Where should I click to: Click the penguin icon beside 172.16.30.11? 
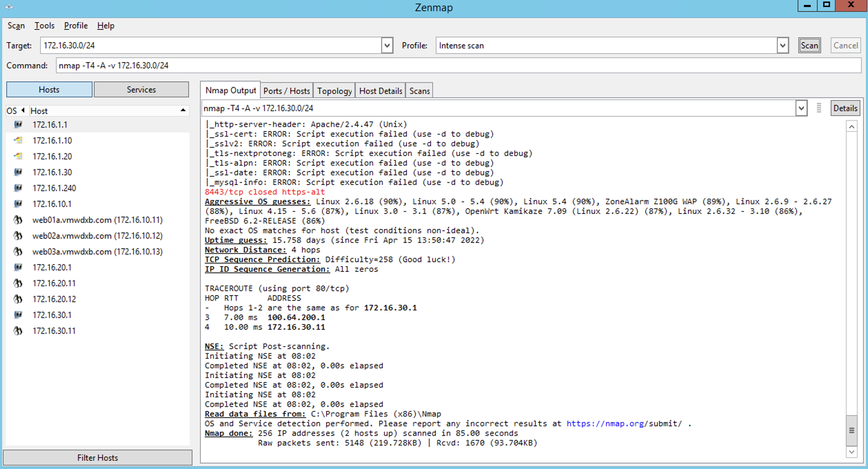click(x=18, y=331)
